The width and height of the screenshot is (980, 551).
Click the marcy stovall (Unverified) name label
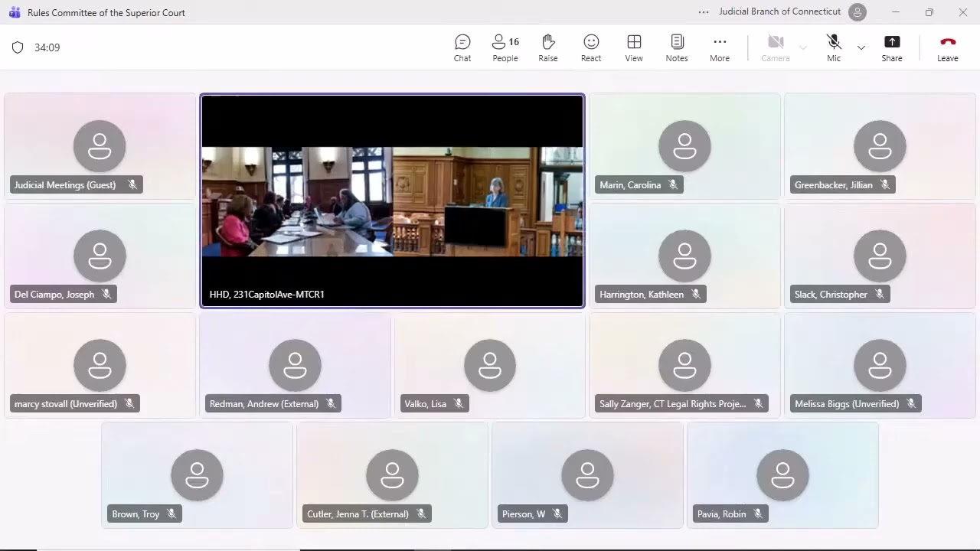(x=66, y=403)
